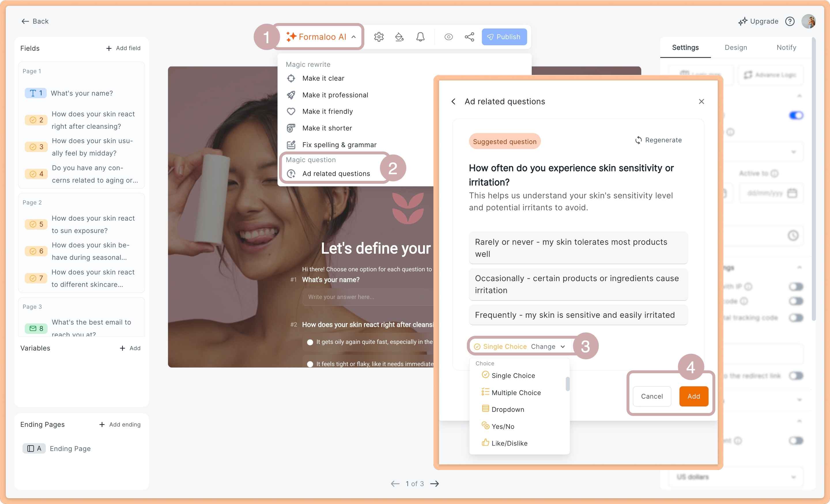
Task: Preview form with the eye icon
Action: tap(448, 37)
